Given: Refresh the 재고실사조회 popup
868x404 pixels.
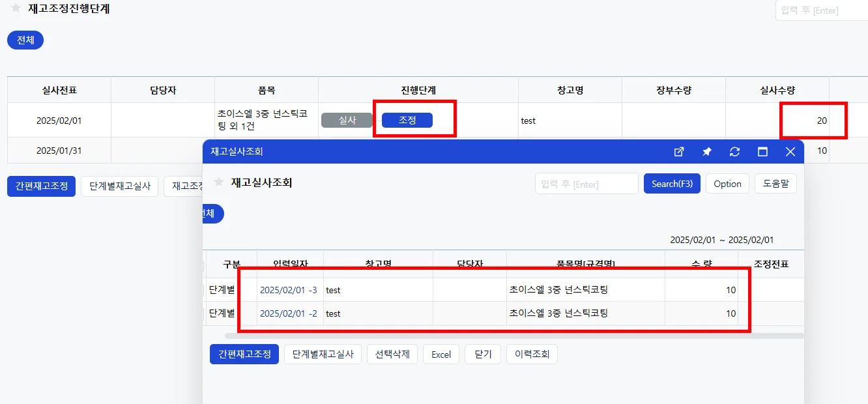Looking at the screenshot, I should coord(735,152).
